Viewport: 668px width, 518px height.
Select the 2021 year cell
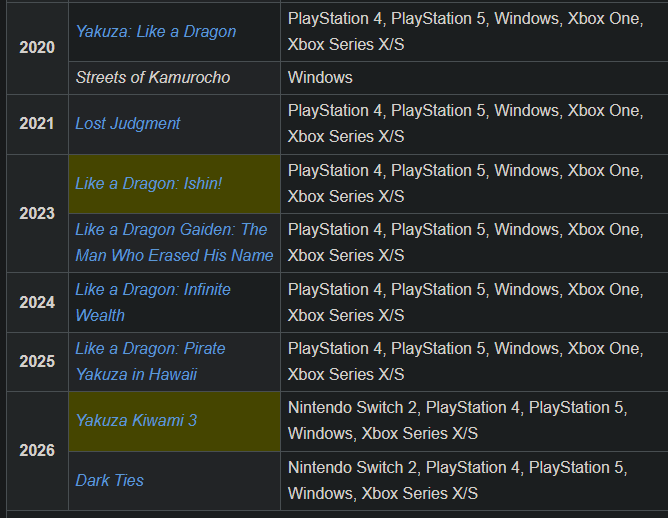37,124
